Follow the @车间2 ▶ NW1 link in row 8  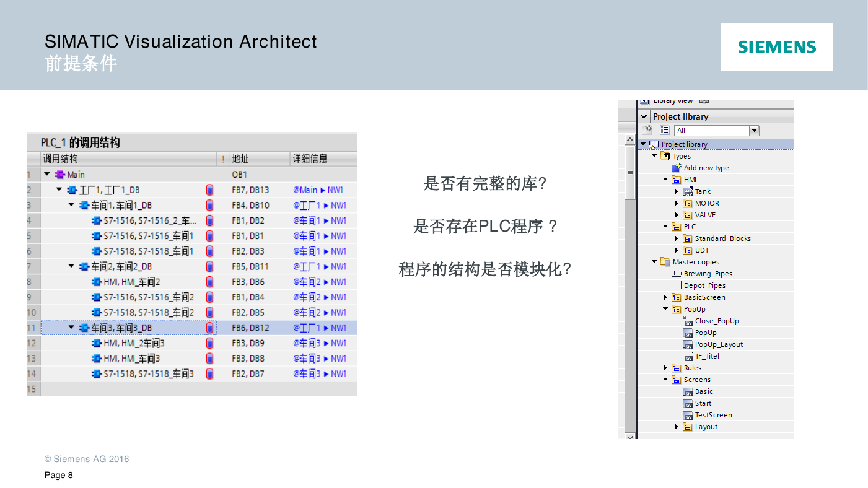(x=320, y=282)
